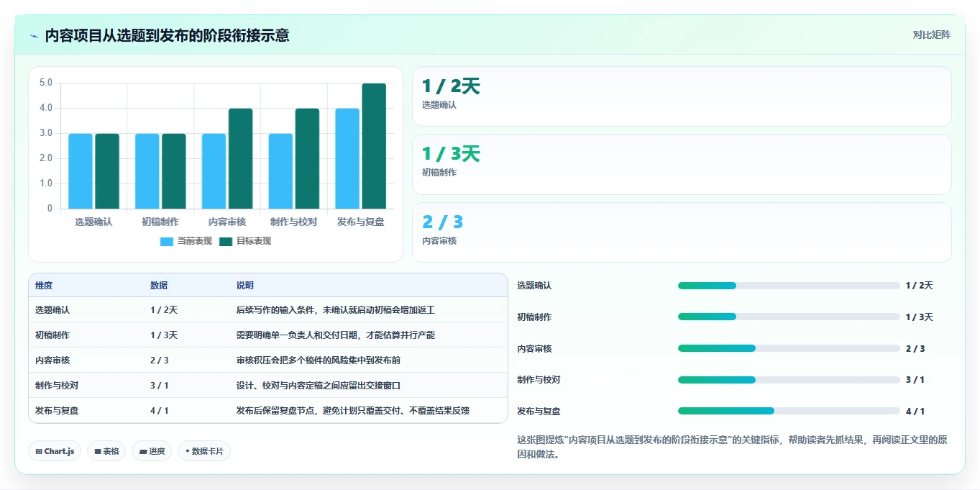Click the description starting 需要明确单一负责人

tap(336, 335)
